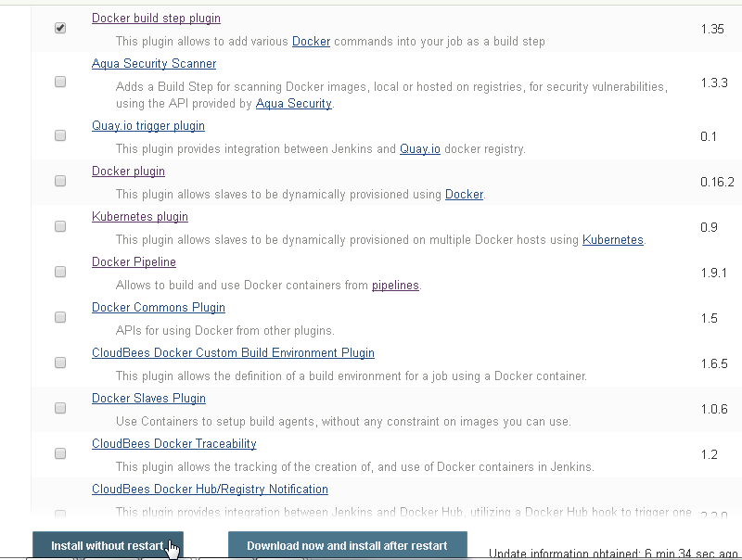The height and width of the screenshot is (560, 742).
Task: Select the Quay.io trigger plugin checkbox
Action: (60, 135)
